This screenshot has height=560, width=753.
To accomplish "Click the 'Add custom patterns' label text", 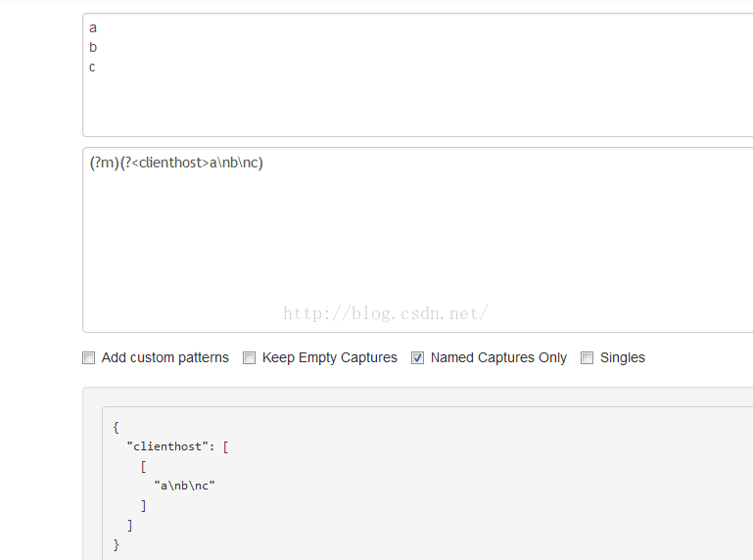I will pos(165,357).
